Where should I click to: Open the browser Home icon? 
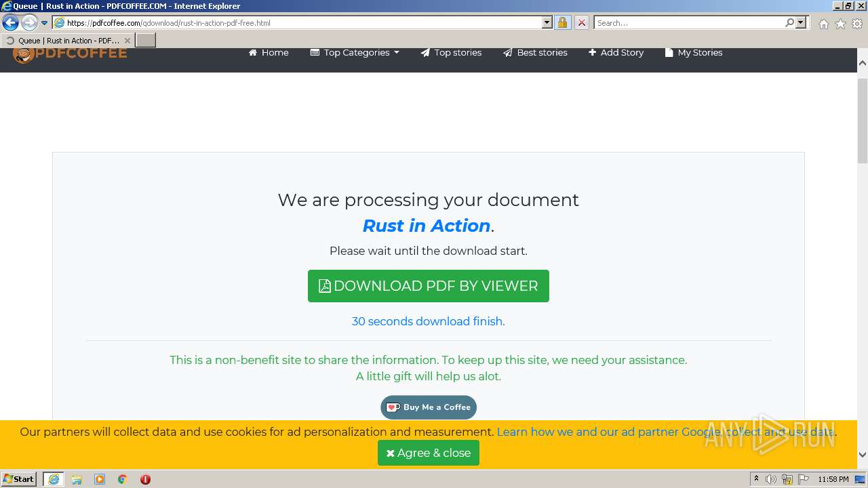823,24
